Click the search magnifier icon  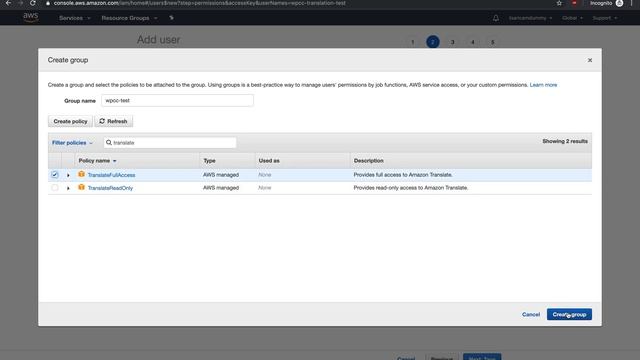click(x=109, y=142)
